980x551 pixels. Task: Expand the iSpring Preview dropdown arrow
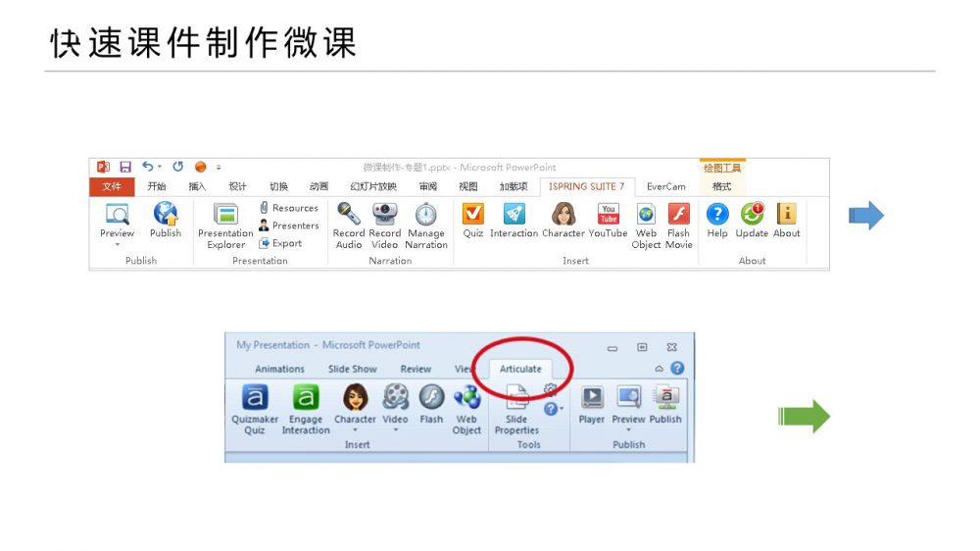(x=117, y=245)
